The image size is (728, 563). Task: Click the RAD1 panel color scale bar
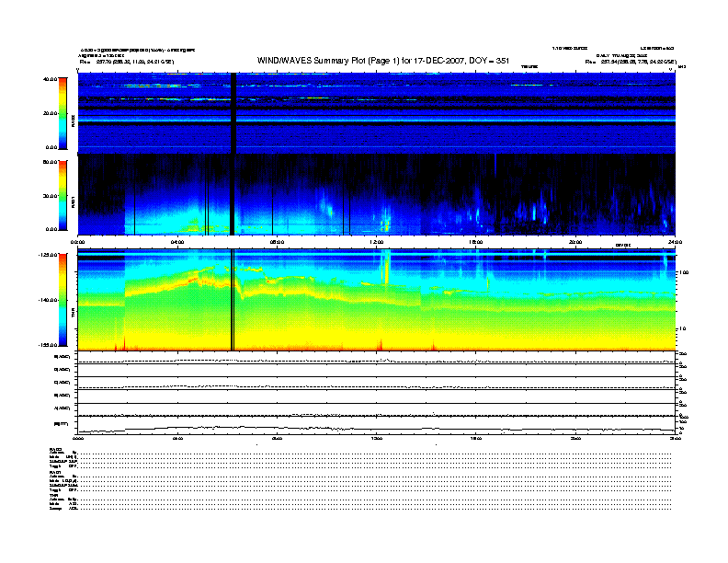63,195
